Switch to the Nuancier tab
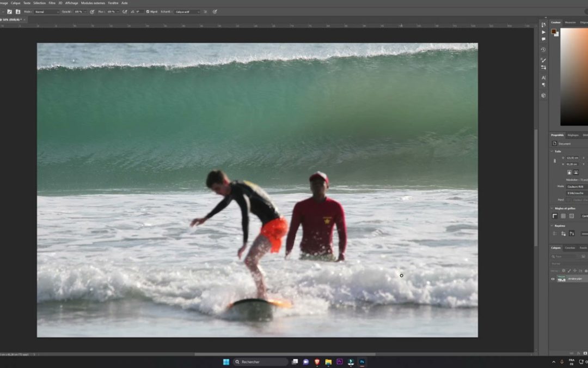Image resolution: width=588 pixels, height=368 pixels. (570, 22)
